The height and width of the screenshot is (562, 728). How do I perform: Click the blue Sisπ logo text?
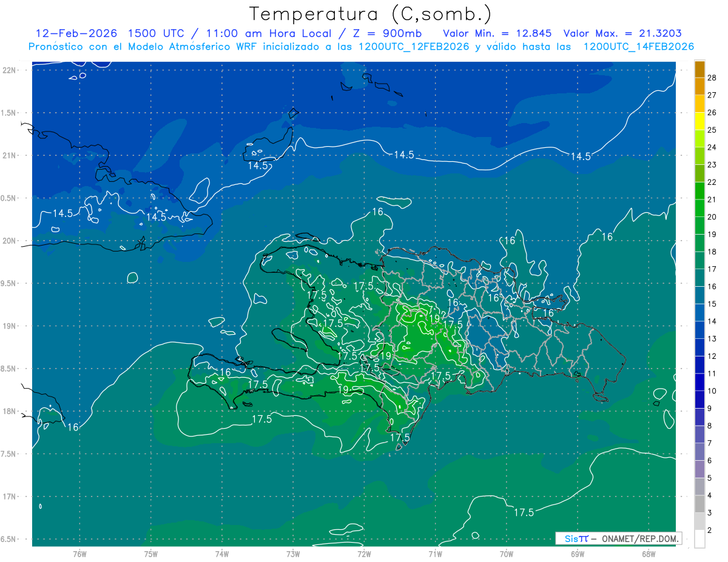pyautogui.click(x=576, y=538)
